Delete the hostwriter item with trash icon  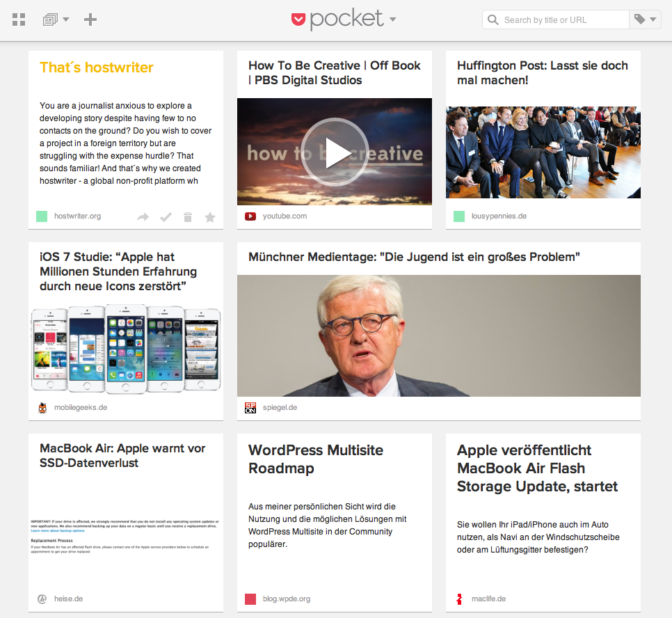click(188, 217)
